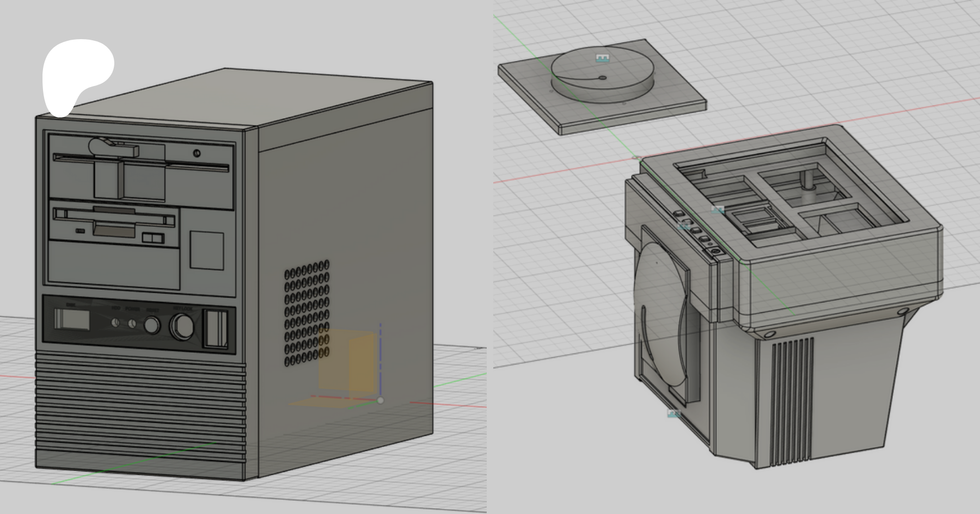This screenshot has height=514, width=980.
Task: Click the joint icon on the monitor top opening
Action: point(718,209)
